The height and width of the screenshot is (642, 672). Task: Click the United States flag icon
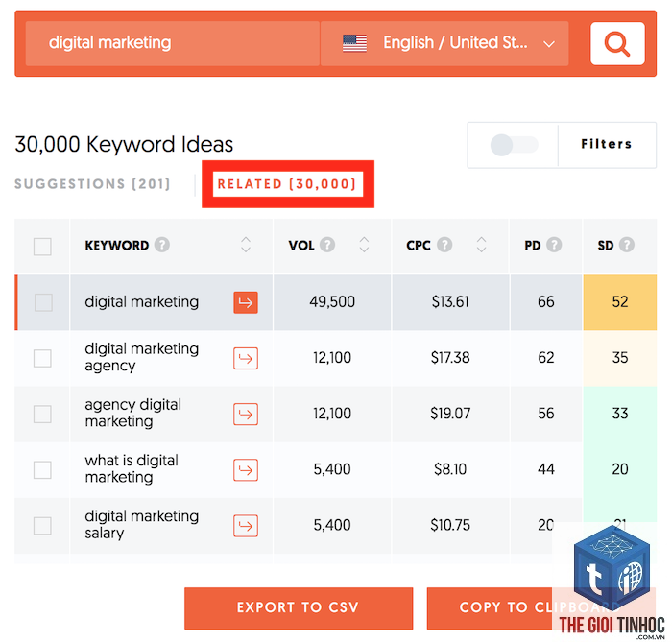pos(354,43)
